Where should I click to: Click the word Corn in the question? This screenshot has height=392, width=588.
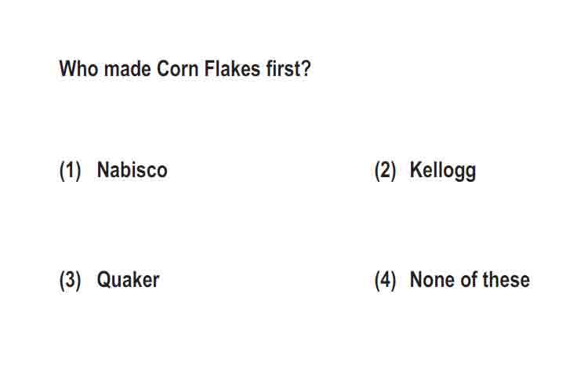(177, 69)
